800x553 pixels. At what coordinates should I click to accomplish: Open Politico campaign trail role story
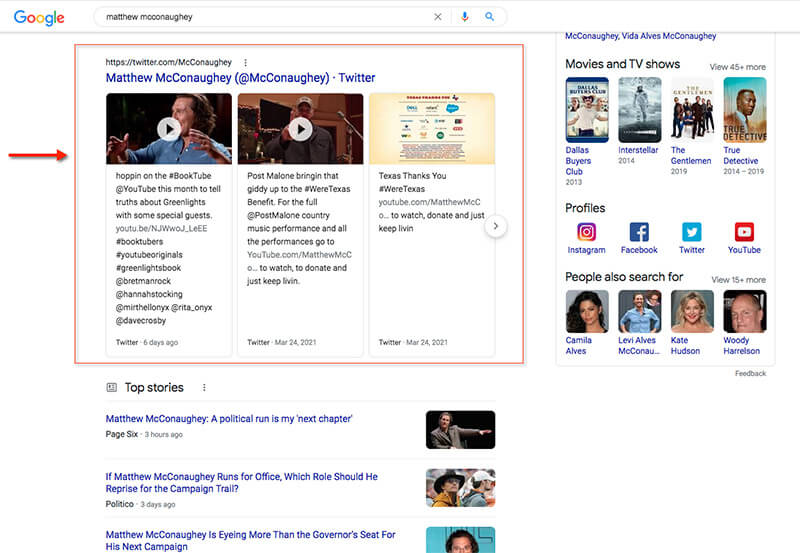241,483
